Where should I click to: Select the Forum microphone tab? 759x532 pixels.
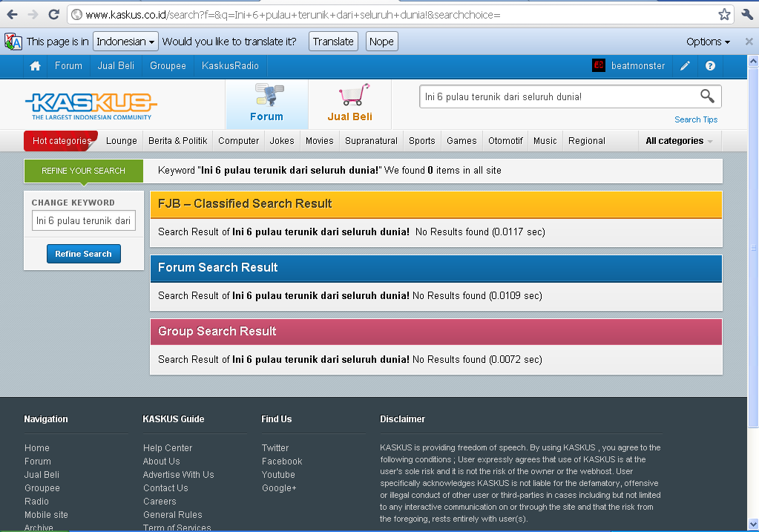coord(266,104)
